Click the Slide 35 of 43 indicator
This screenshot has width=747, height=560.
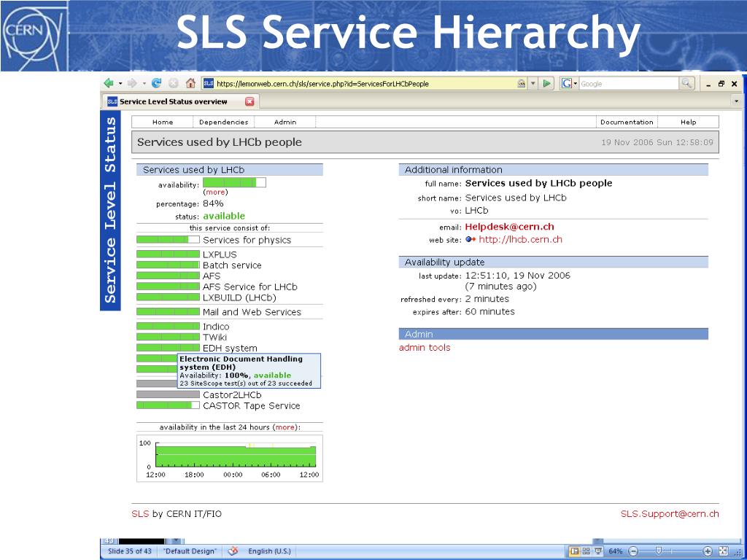pyautogui.click(x=130, y=551)
